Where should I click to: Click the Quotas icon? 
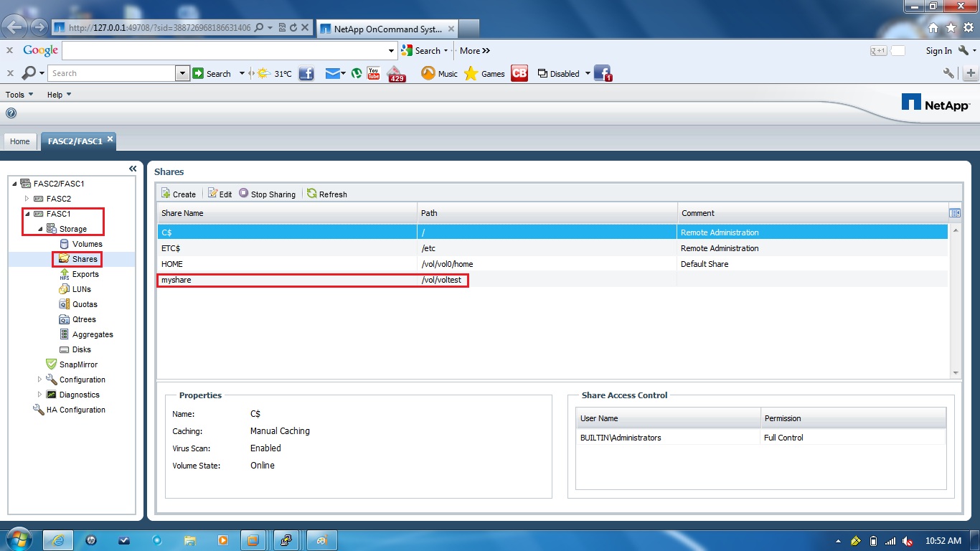pos(82,304)
